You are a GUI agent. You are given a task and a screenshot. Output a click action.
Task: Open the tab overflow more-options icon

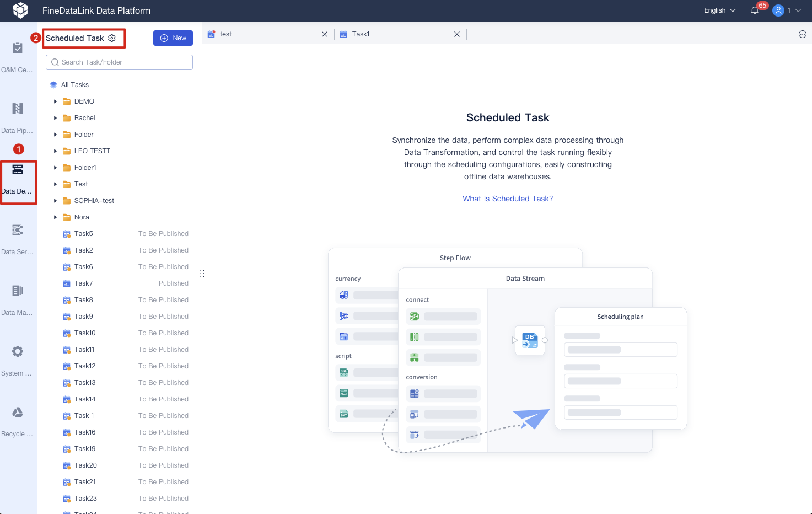coord(803,34)
